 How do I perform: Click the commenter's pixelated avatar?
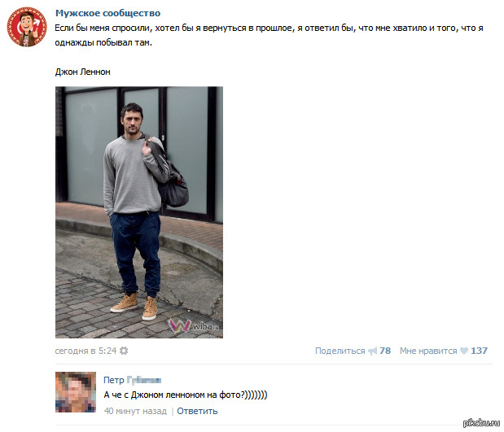tap(76, 392)
